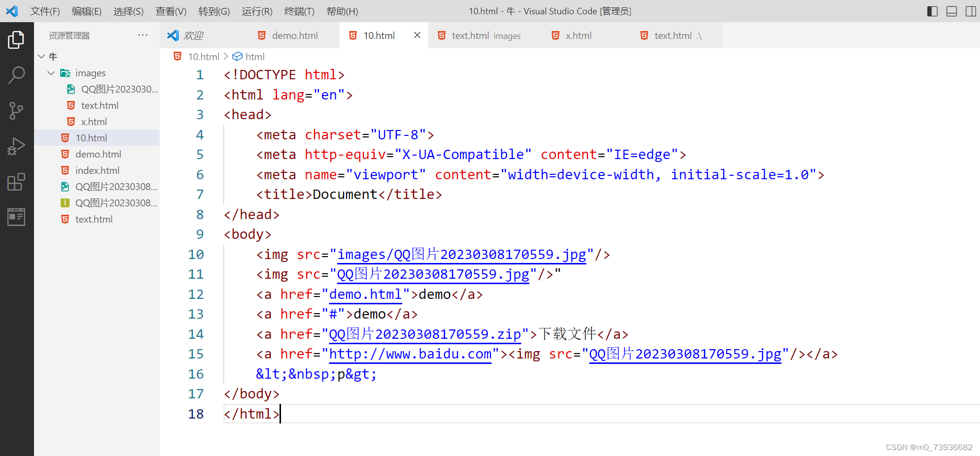This screenshot has width=980, height=456.
Task: Open the 编辑(E) menu
Action: coord(87,11)
